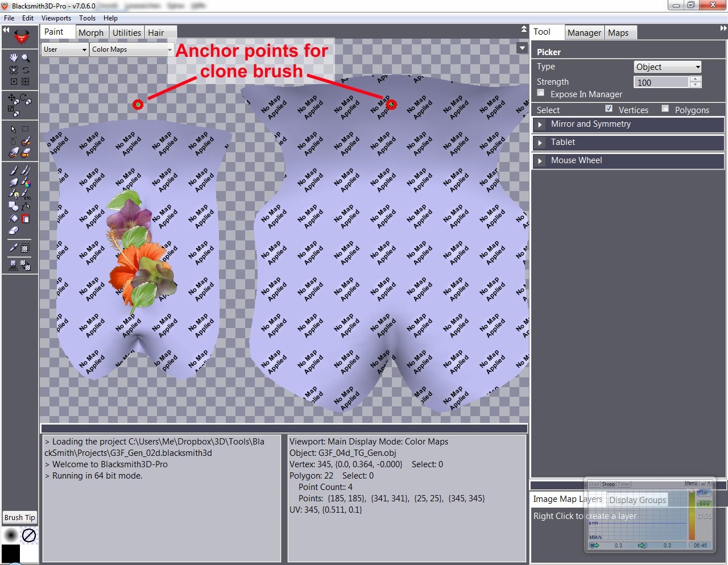This screenshot has height=565, width=728.
Task: Uncheck the Vertices checkbox
Action: pyautogui.click(x=609, y=109)
